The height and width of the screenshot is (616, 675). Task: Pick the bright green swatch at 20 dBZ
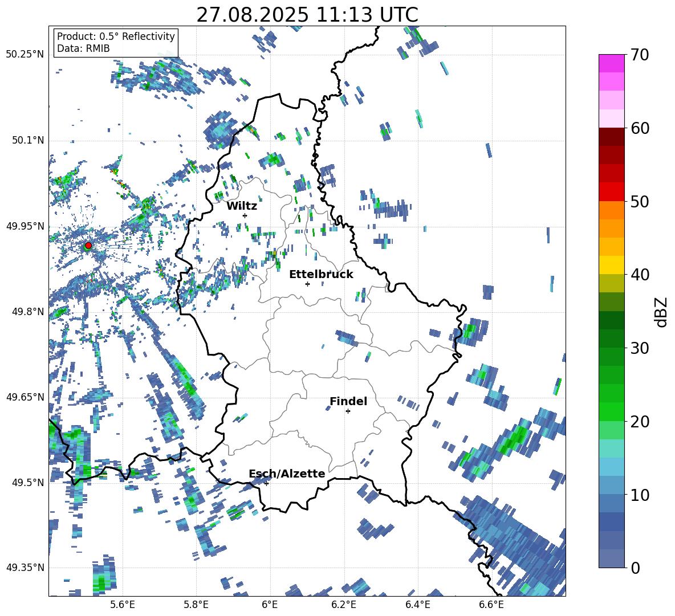611,411
